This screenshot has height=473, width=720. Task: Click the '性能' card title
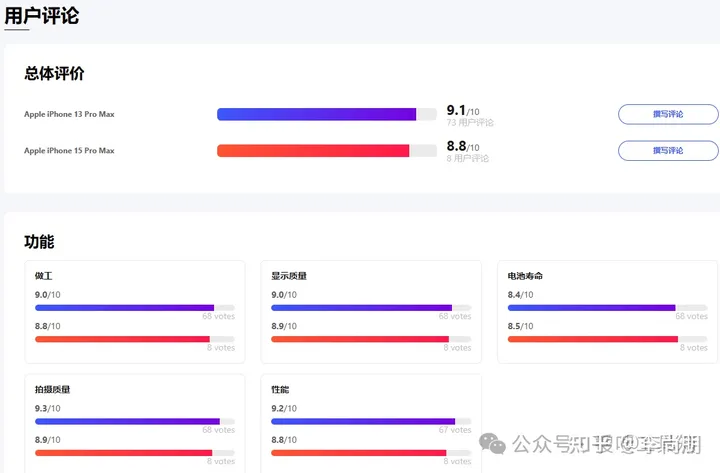(x=280, y=389)
